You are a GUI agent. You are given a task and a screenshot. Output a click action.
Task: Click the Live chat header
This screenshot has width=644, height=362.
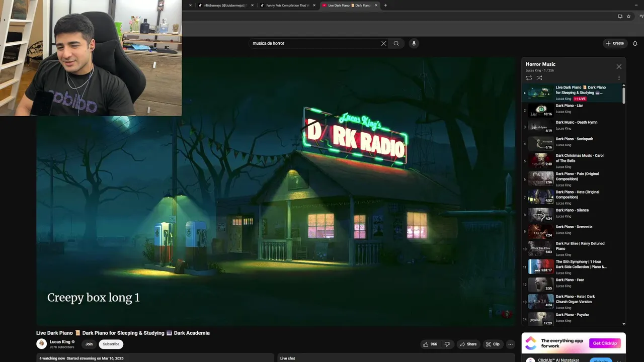[287, 358]
